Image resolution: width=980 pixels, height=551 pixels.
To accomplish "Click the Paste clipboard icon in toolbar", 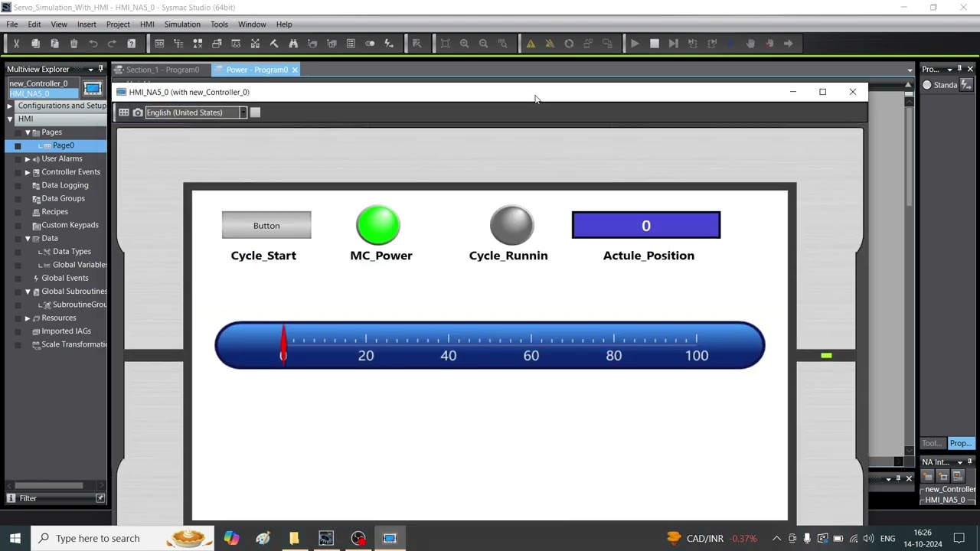I will pyautogui.click(x=54, y=44).
